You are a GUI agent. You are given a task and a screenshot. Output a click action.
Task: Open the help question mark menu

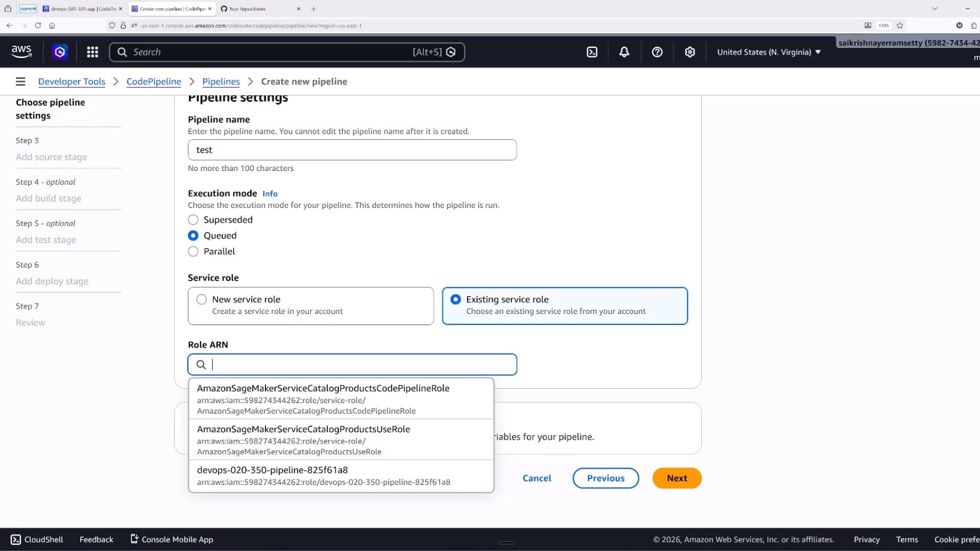[657, 52]
